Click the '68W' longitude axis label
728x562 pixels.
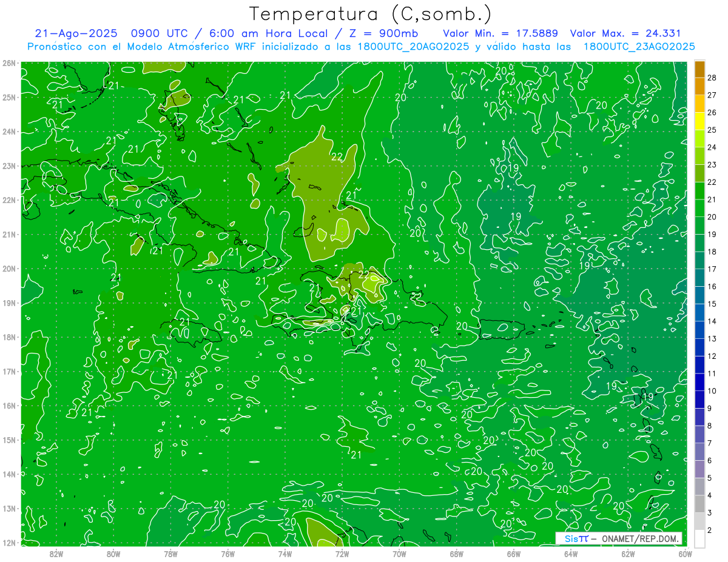tap(457, 554)
